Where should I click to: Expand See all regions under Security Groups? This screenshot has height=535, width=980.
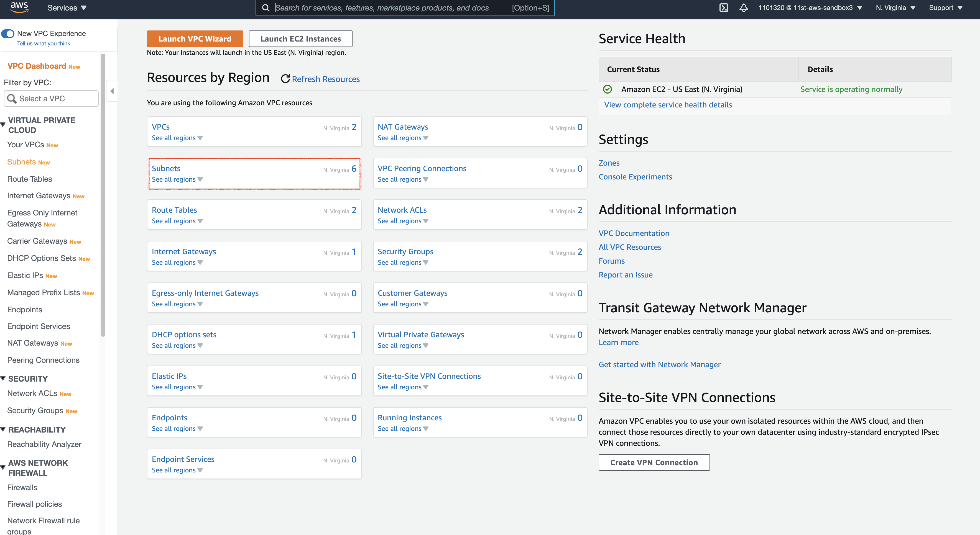click(x=403, y=262)
